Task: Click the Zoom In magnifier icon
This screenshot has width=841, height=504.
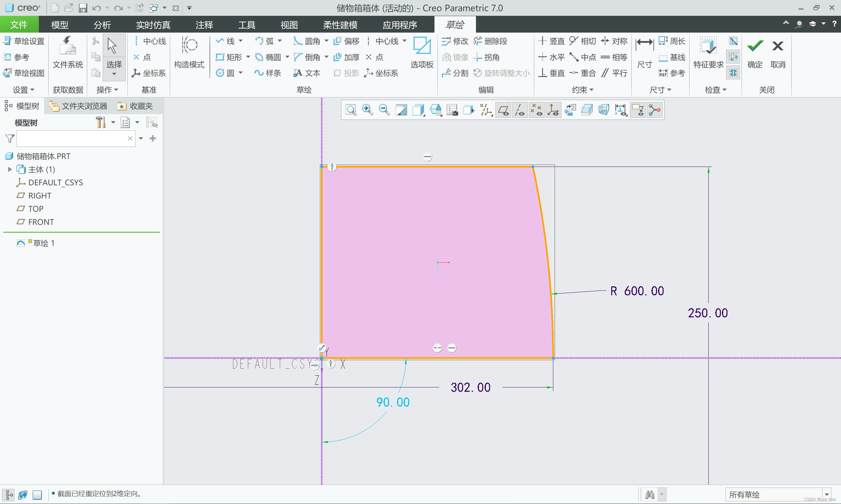Action: (367, 110)
